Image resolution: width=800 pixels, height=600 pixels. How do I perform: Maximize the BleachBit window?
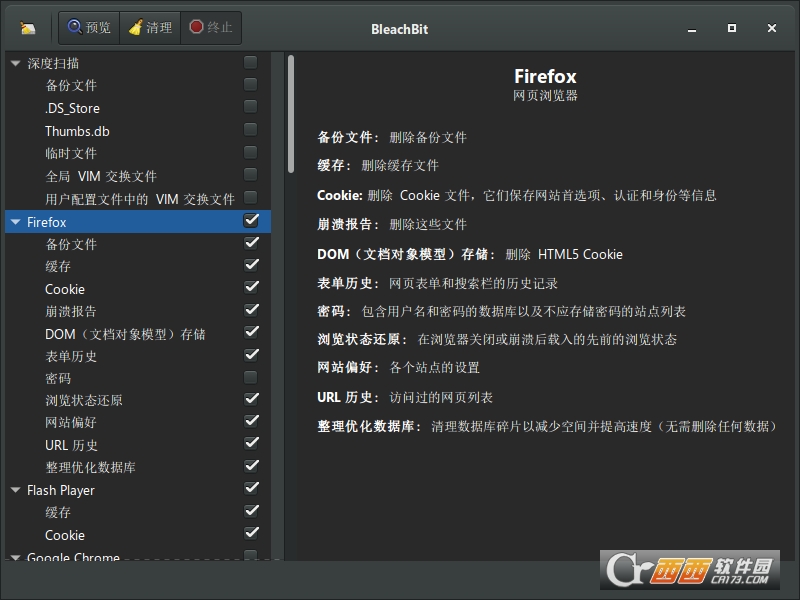click(x=732, y=28)
